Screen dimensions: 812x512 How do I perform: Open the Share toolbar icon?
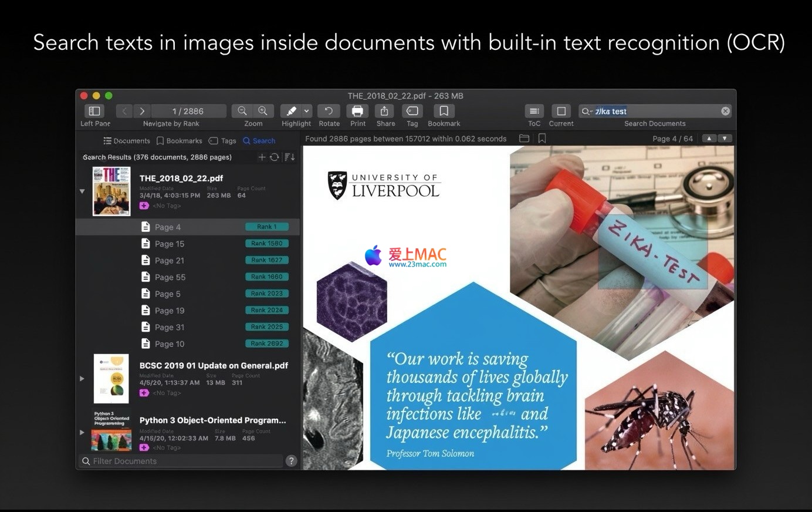pos(385,111)
